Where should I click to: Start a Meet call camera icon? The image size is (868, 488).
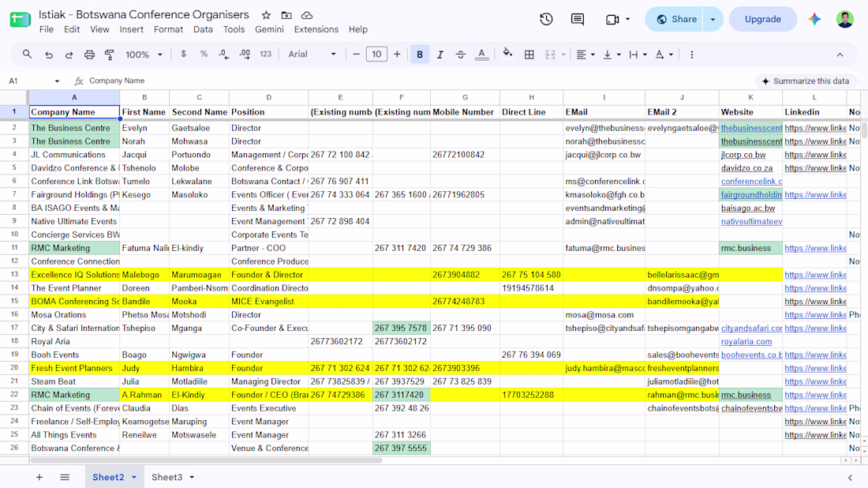(x=612, y=20)
